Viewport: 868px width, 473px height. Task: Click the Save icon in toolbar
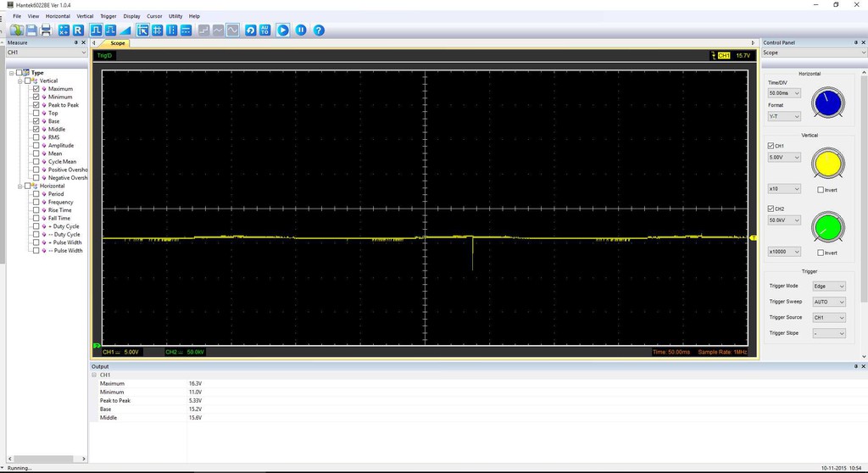coord(31,31)
